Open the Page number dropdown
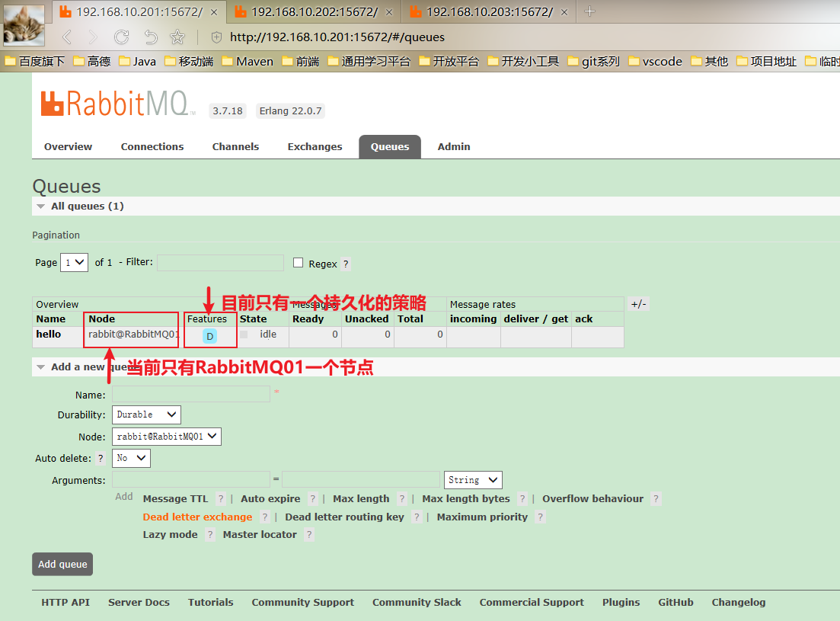 click(75, 263)
